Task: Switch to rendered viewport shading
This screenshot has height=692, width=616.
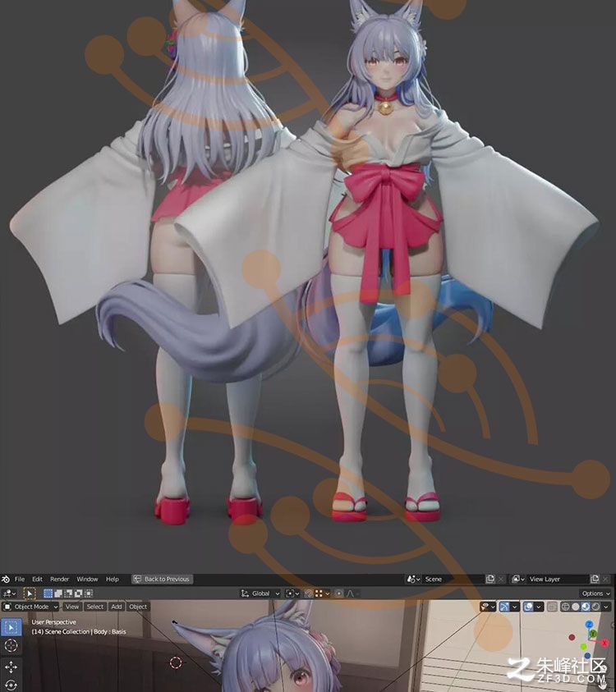Action: [595, 607]
